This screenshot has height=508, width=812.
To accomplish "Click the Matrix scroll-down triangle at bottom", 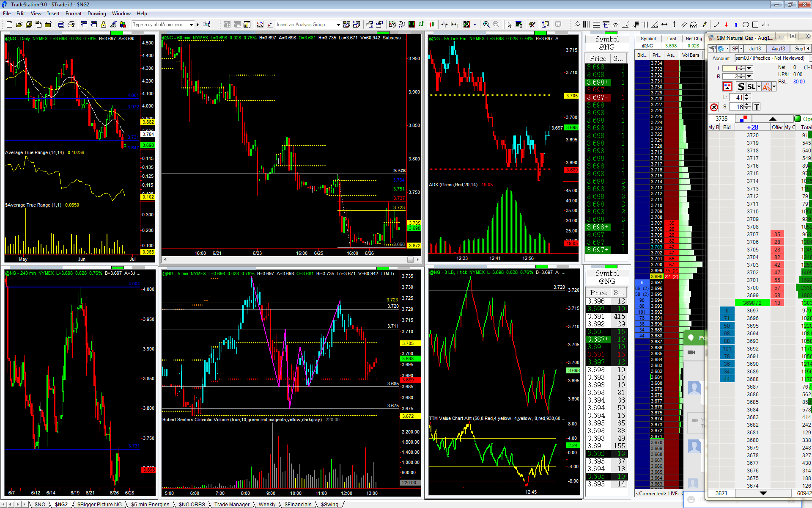I will click(x=763, y=493).
